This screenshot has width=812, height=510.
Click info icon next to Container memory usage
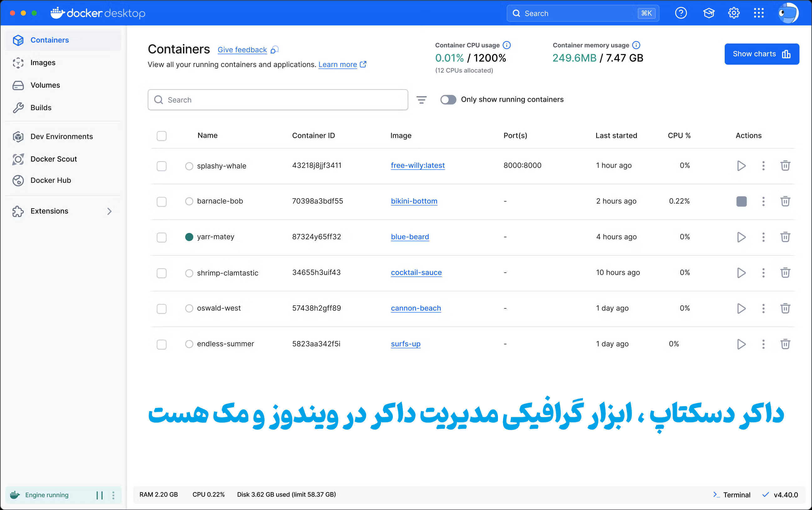(636, 45)
